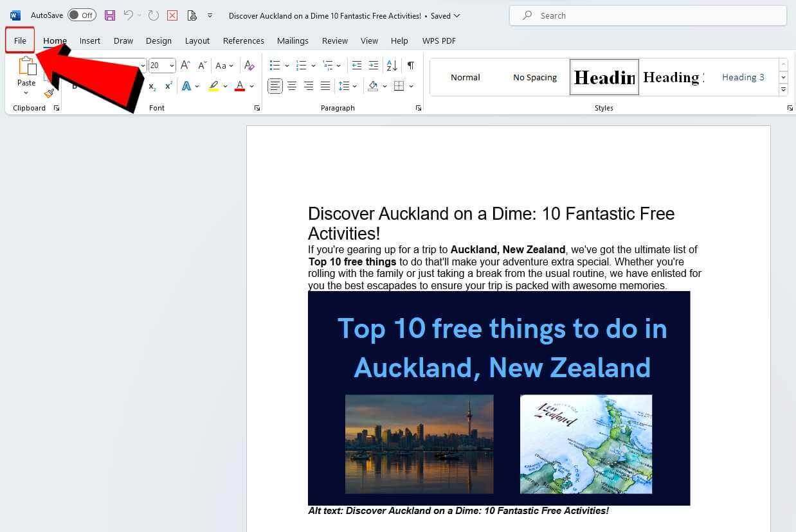Click inside the Search field
The height and width of the screenshot is (532, 796).
pyautogui.click(x=647, y=15)
